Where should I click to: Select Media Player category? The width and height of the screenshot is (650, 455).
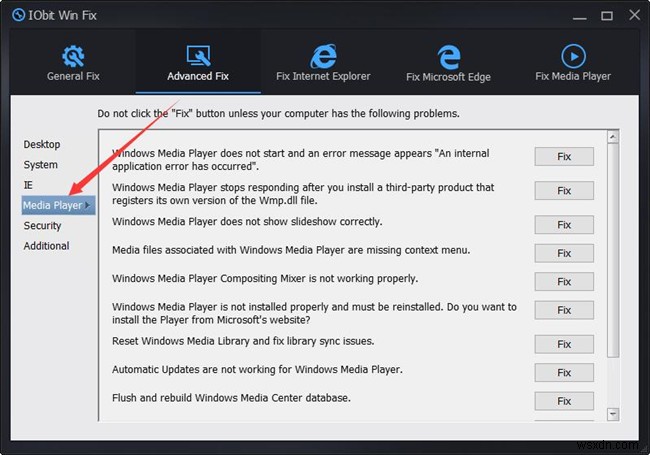pyautogui.click(x=58, y=205)
